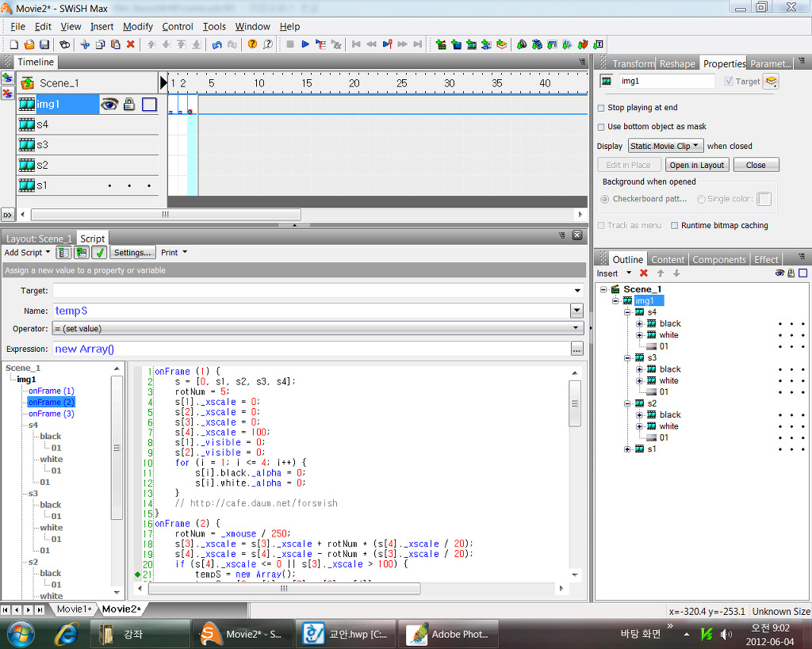Click the Find binoculars icon

64,44
